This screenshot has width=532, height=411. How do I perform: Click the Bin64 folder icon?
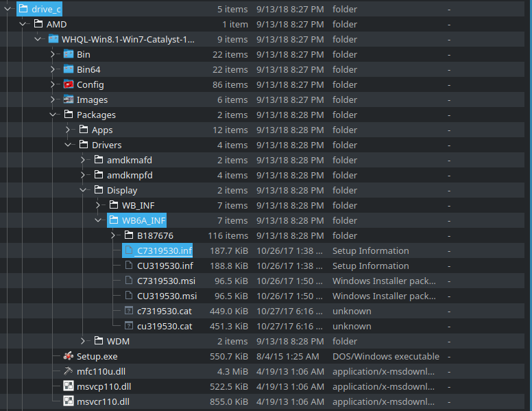[x=69, y=69]
